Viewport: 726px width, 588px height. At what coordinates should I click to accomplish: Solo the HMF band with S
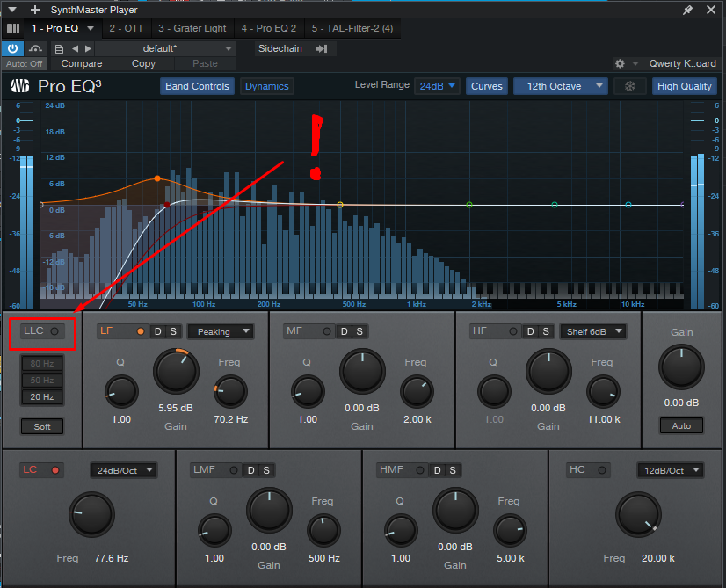[453, 470]
